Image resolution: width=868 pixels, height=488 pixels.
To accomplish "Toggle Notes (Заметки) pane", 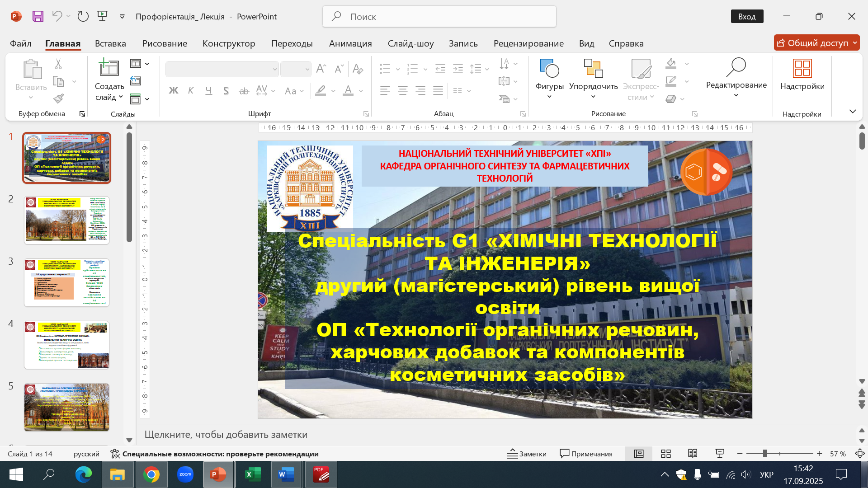I will pos(527,454).
